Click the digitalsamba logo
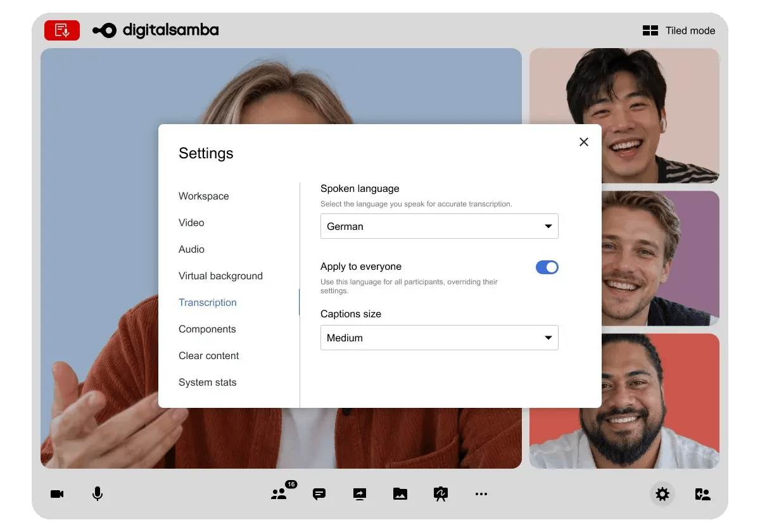The image size is (760, 532). click(x=156, y=30)
